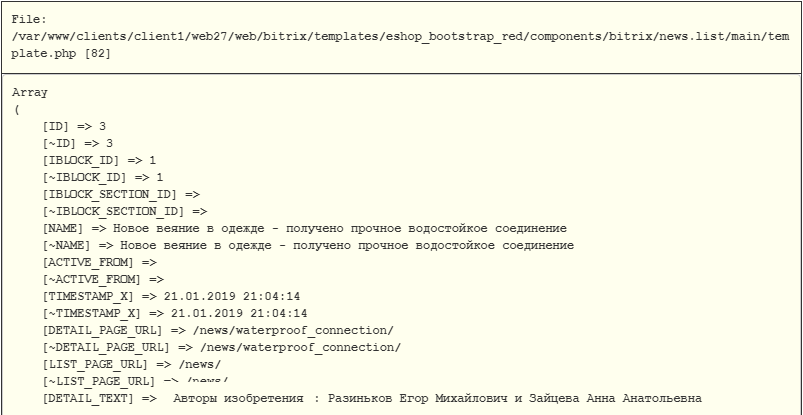Click the [ID] => 3 line

[74, 127]
